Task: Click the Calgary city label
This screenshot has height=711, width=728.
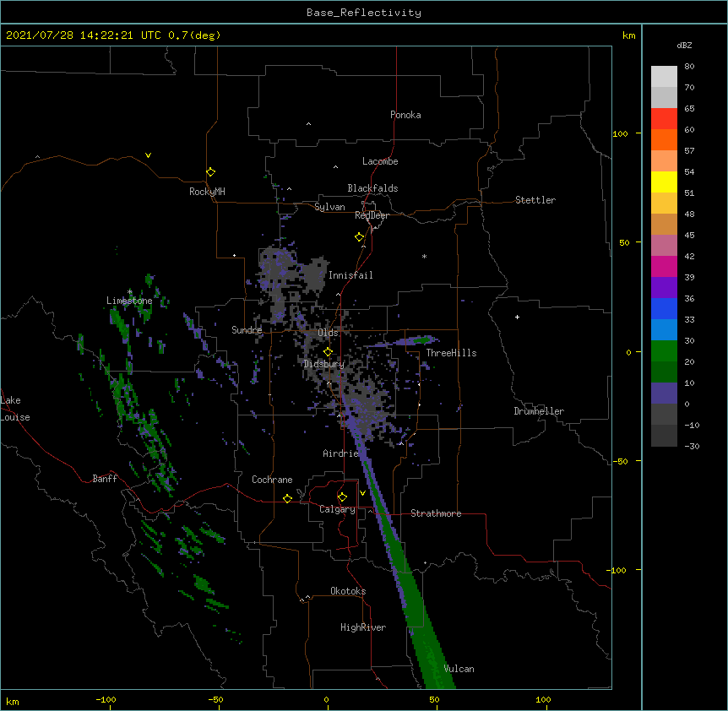Action: pos(337,509)
